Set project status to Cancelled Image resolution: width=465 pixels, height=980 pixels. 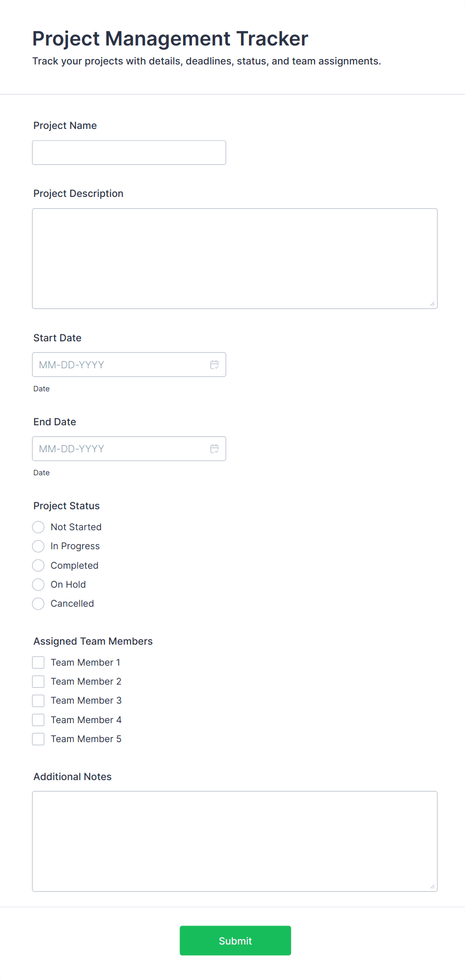(x=38, y=604)
